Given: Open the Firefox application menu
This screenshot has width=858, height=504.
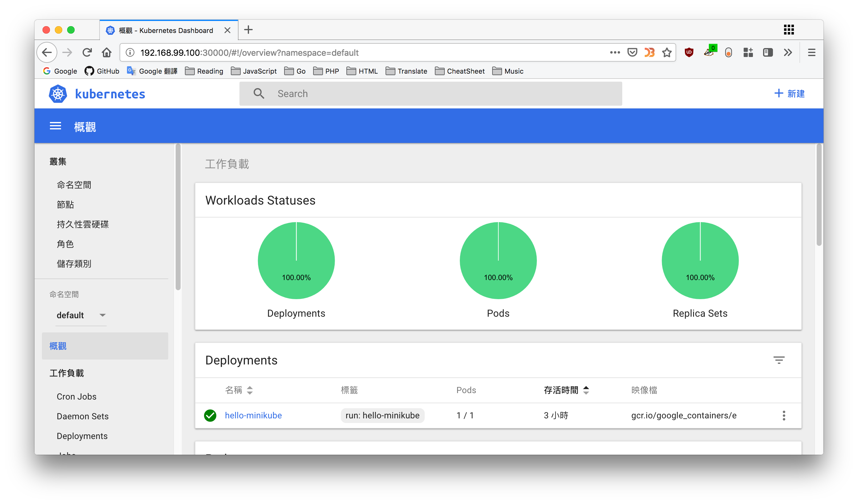Looking at the screenshot, I should tap(812, 52).
